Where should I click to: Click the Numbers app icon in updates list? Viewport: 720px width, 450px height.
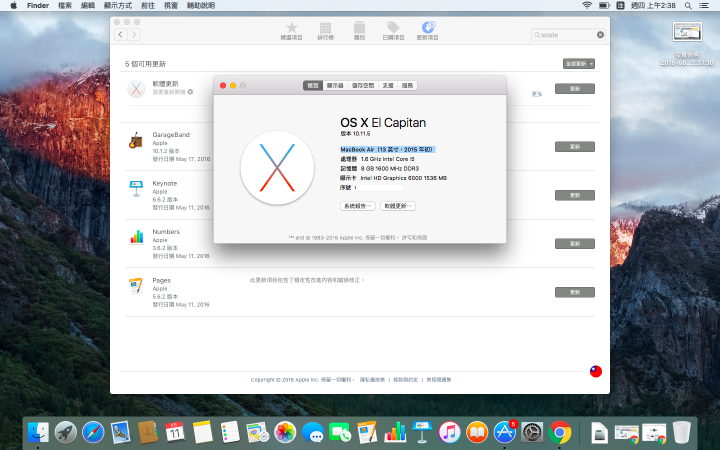(x=136, y=237)
